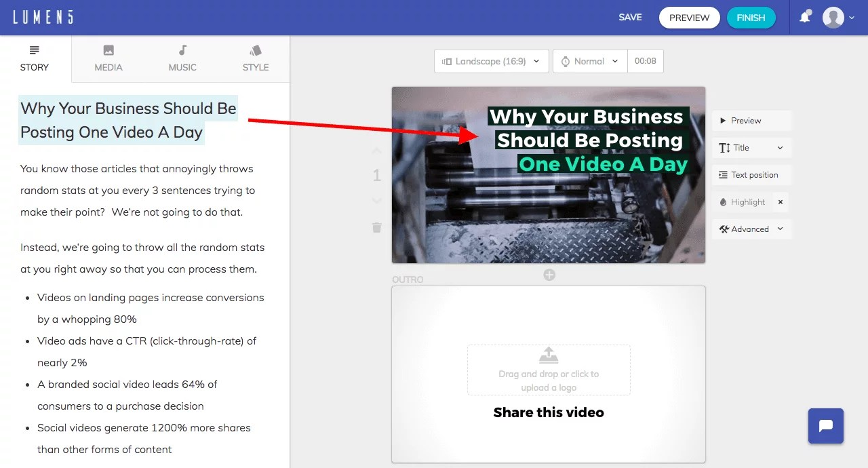Viewport: 868px width, 468px height.
Task: Remove Highlight using its X toggle
Action: pos(780,201)
